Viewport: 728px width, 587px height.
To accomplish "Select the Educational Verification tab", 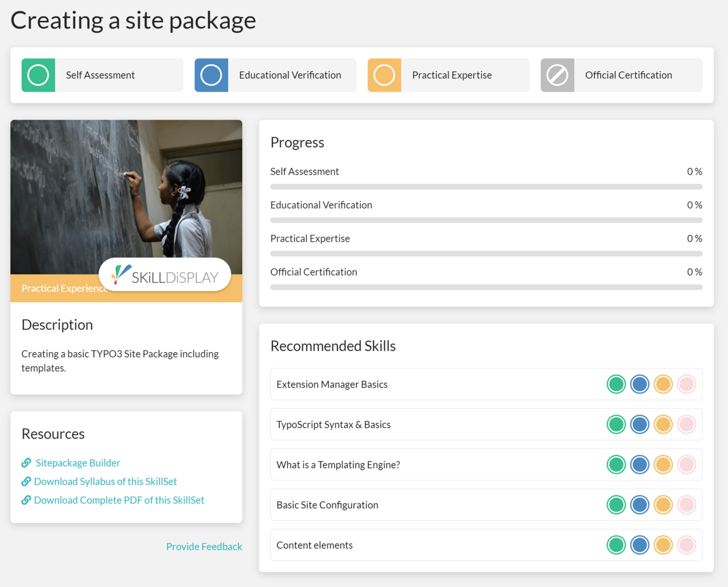I will point(290,75).
